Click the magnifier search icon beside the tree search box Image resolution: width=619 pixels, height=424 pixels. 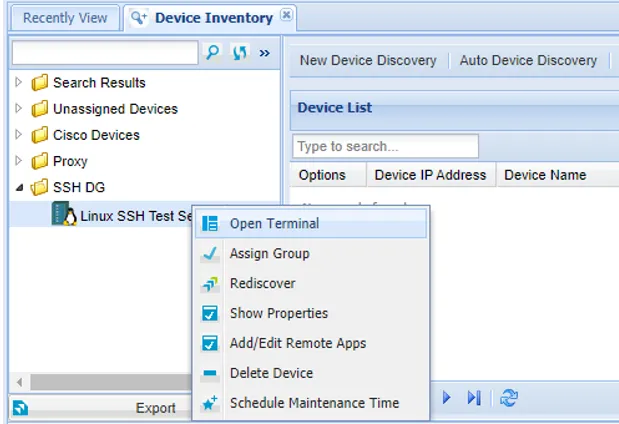click(x=213, y=52)
